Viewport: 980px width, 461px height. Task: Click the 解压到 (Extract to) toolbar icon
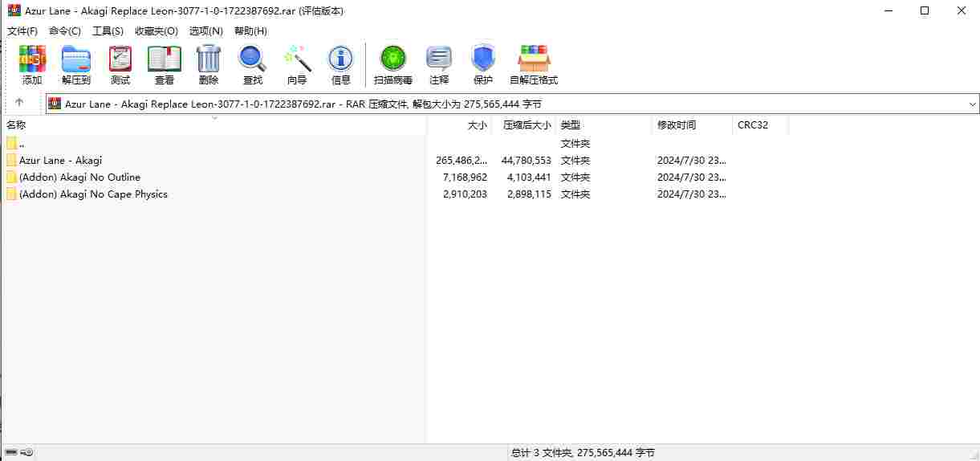tap(76, 59)
